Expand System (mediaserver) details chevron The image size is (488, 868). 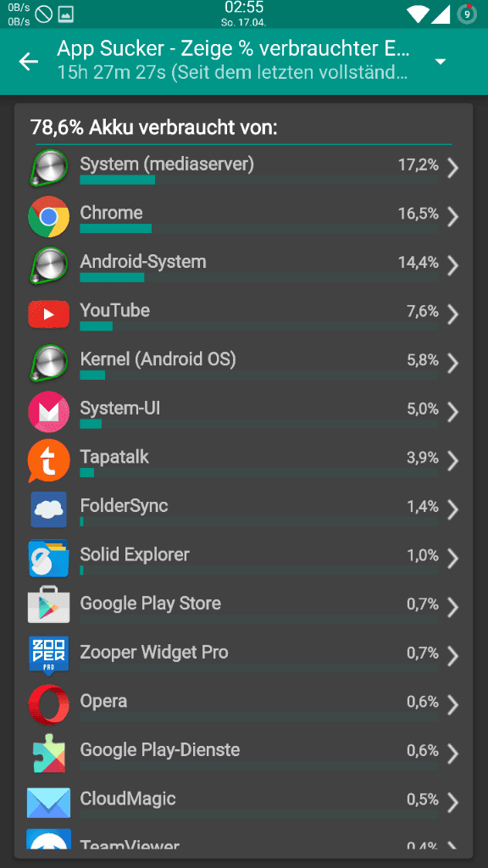452,168
